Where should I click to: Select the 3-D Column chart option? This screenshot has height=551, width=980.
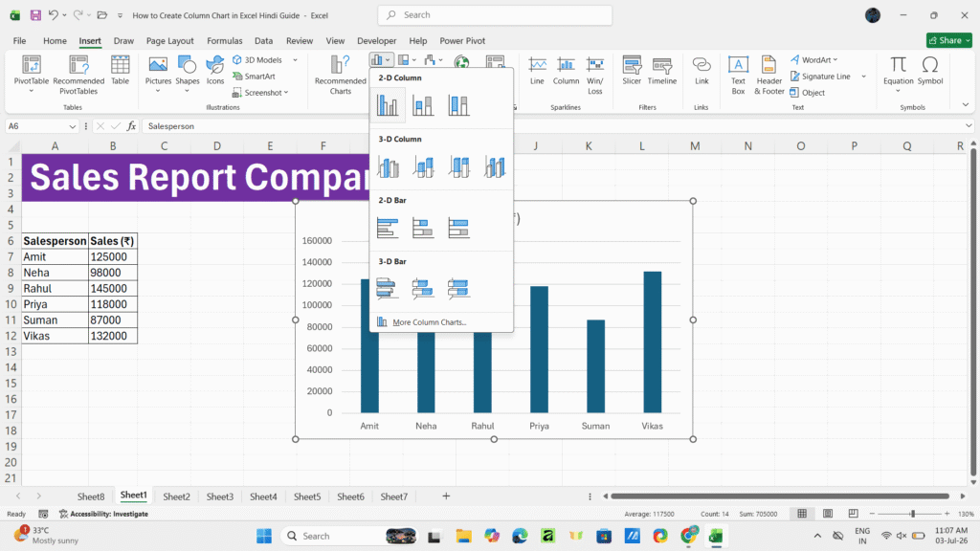click(495, 166)
